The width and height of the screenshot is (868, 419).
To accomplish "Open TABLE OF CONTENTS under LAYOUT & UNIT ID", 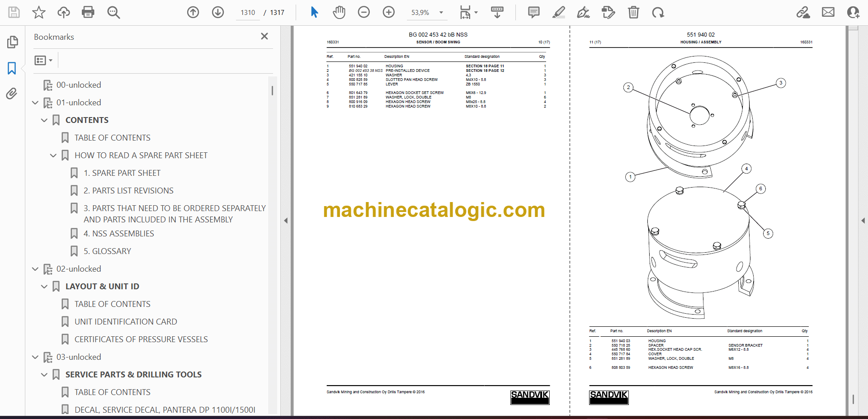I will pos(113,304).
